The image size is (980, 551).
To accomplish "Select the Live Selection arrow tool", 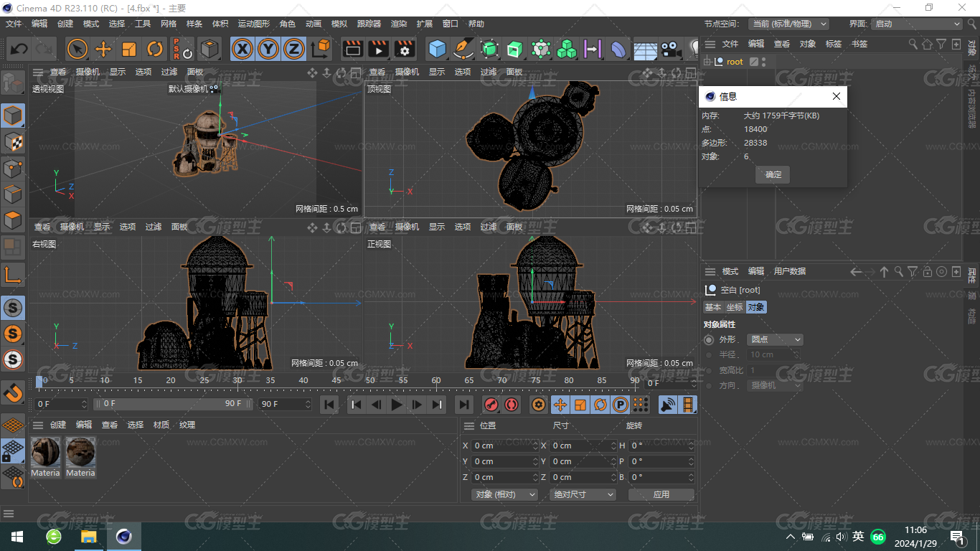I will (77, 49).
